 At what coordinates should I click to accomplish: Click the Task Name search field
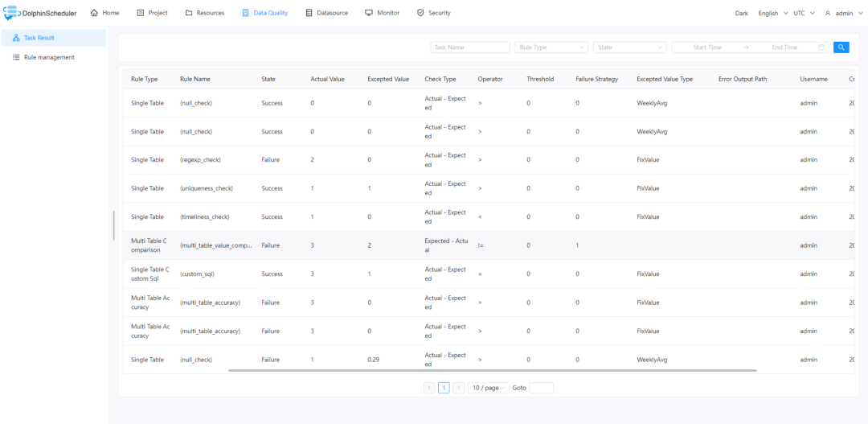[x=470, y=47]
